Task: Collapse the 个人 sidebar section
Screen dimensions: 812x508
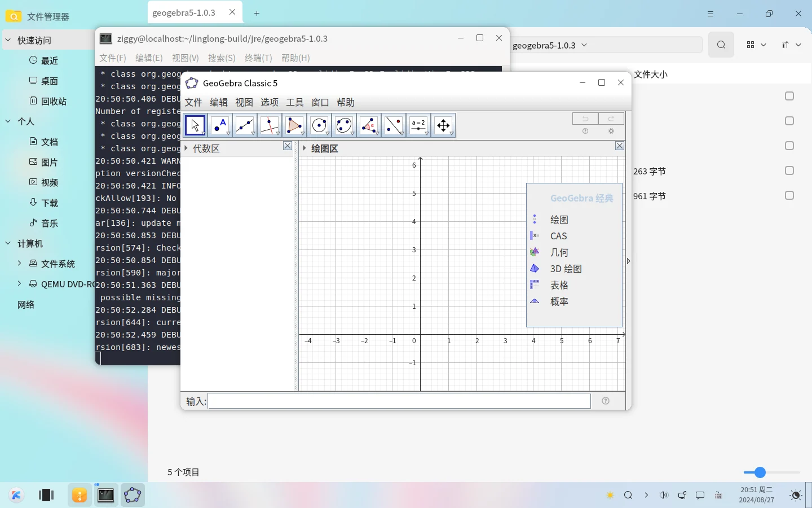Action: (x=8, y=121)
